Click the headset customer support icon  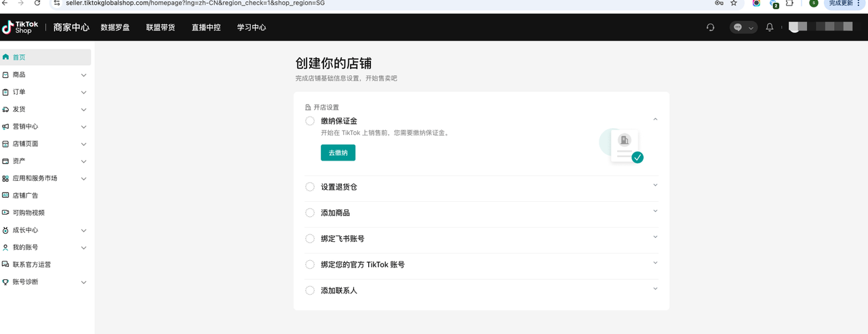click(710, 28)
